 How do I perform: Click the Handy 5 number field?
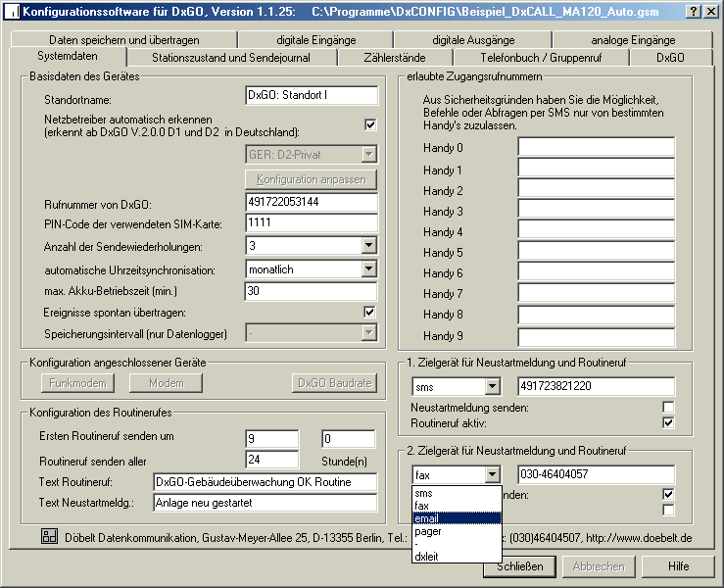[596, 250]
